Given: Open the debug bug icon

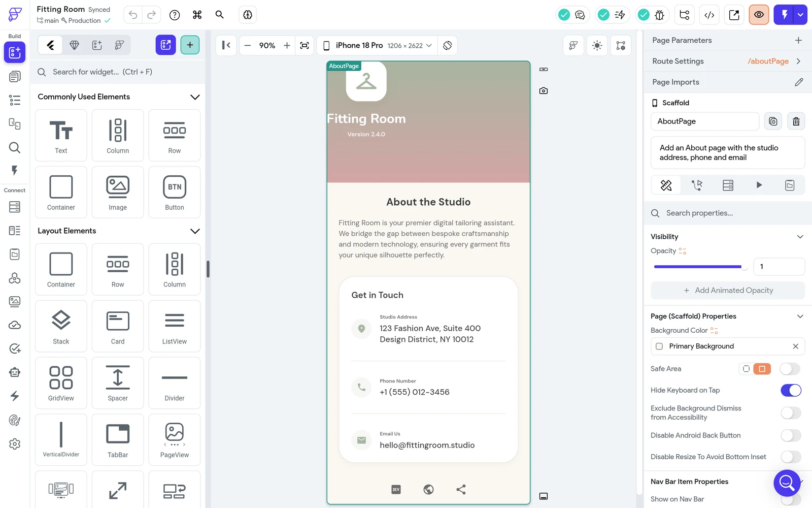Looking at the screenshot, I should [660, 15].
